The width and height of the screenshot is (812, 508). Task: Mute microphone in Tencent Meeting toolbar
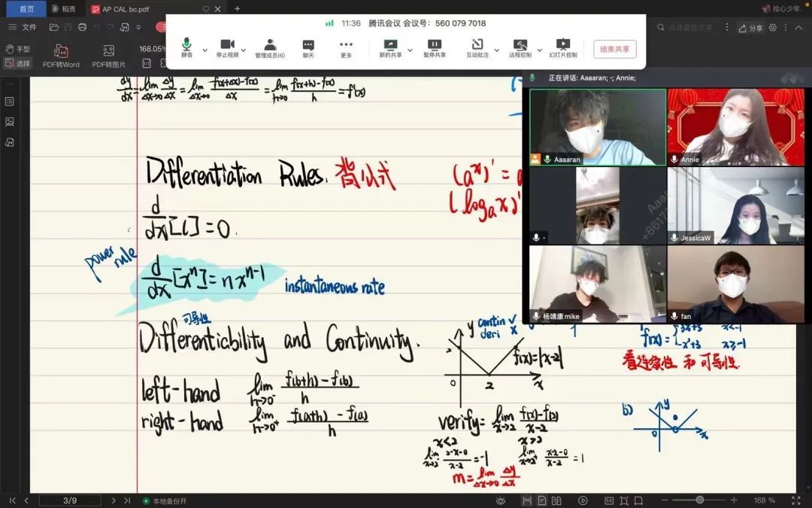tap(186, 47)
